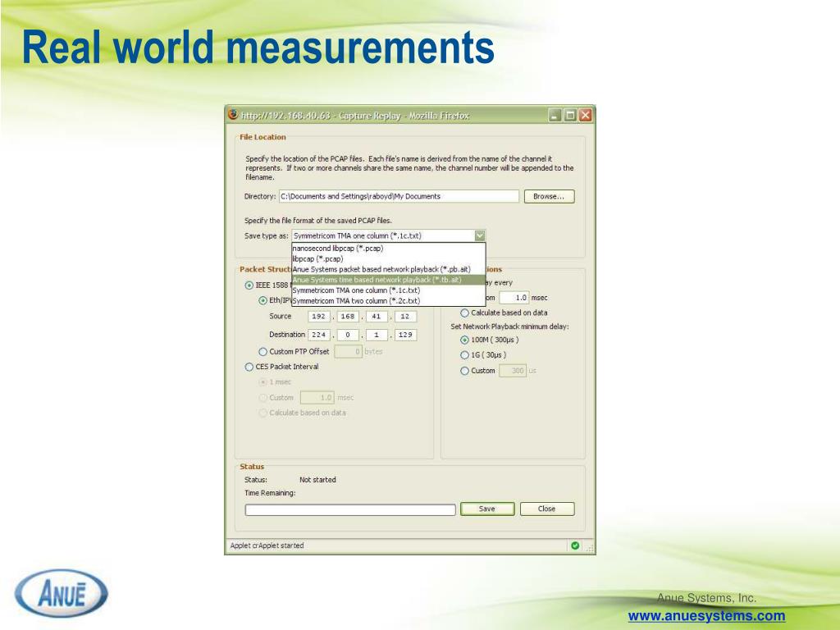
Task: Click the Custom 300 us delay field
Action: coord(513,371)
